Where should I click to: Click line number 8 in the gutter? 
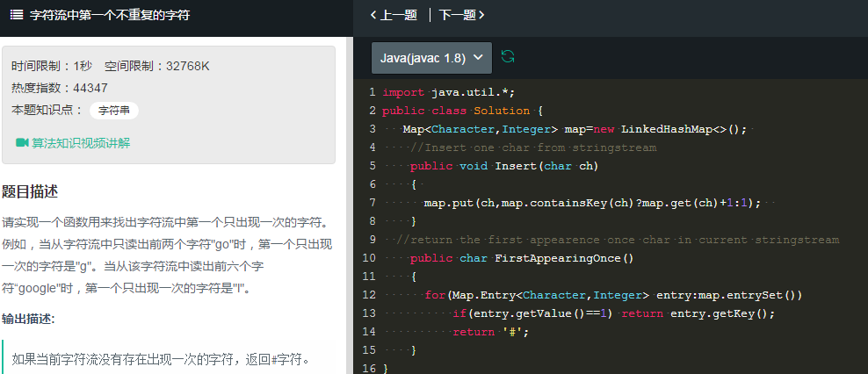(x=372, y=221)
